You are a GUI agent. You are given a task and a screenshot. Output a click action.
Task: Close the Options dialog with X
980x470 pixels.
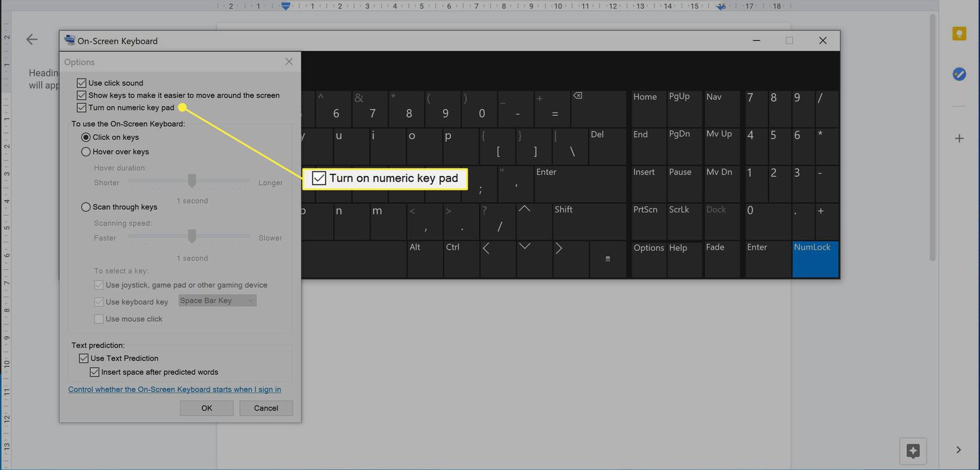pyautogui.click(x=289, y=62)
